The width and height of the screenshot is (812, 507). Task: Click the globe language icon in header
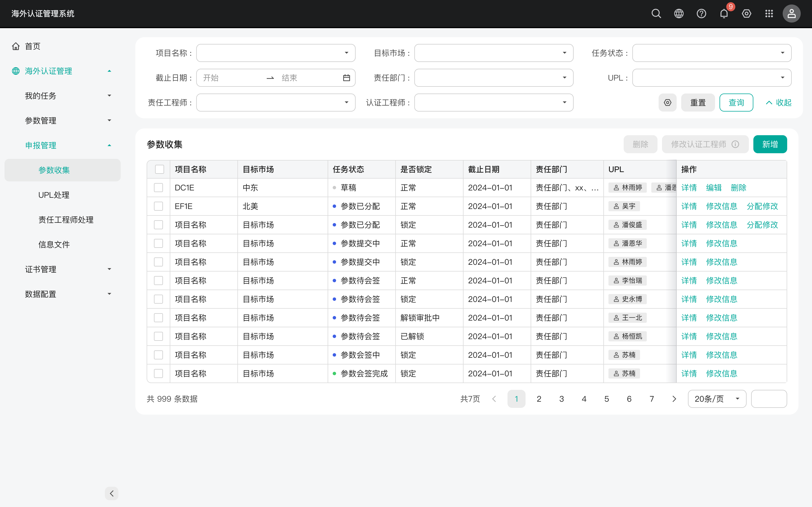pyautogui.click(x=679, y=14)
